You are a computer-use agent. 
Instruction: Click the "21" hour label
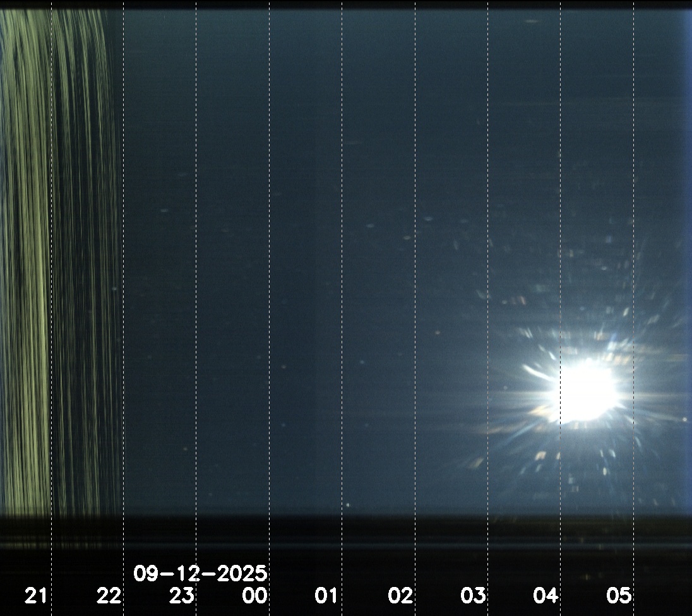coord(35,595)
